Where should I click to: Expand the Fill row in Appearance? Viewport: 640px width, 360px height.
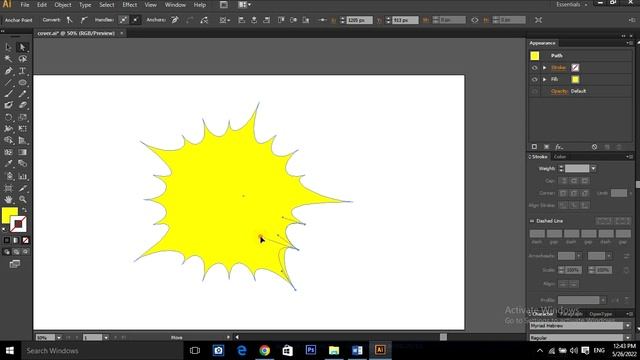tap(544, 80)
